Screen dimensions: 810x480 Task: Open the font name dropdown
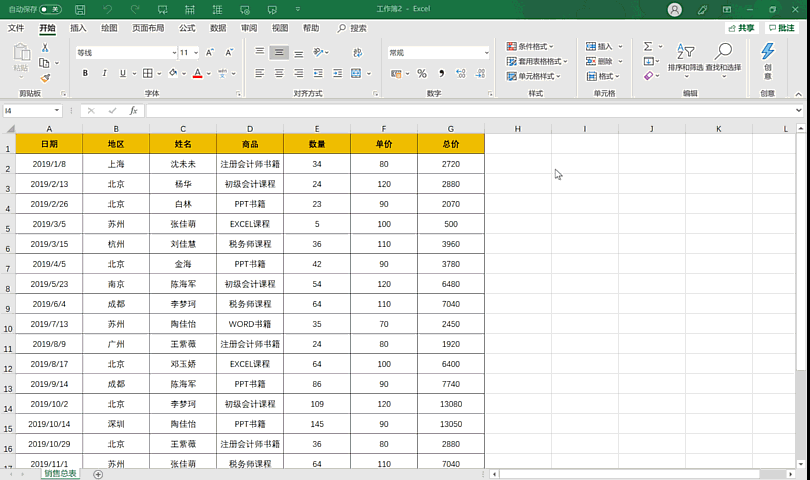point(174,53)
